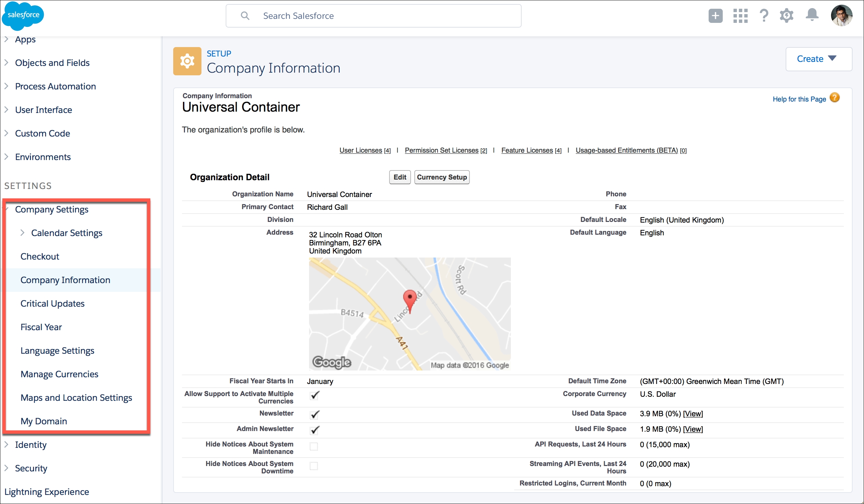The height and width of the screenshot is (504, 864).
Task: Expand Objects and Fields chevron
Action: click(x=6, y=63)
